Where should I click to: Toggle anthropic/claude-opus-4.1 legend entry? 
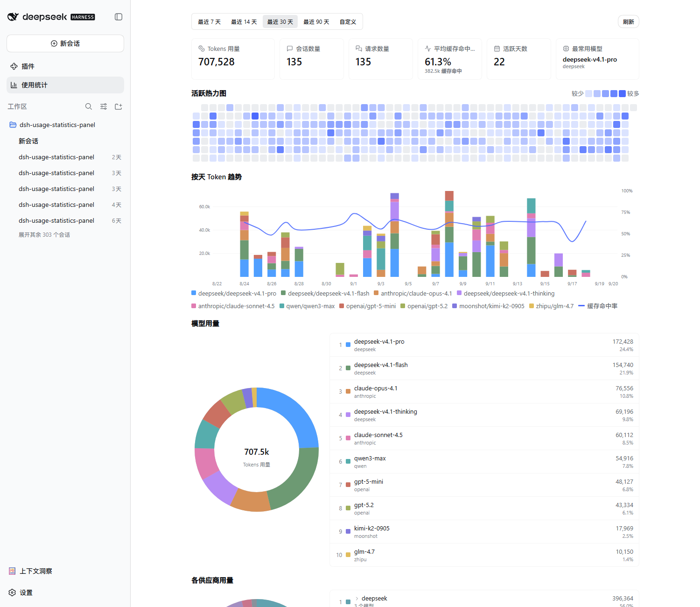tap(413, 293)
